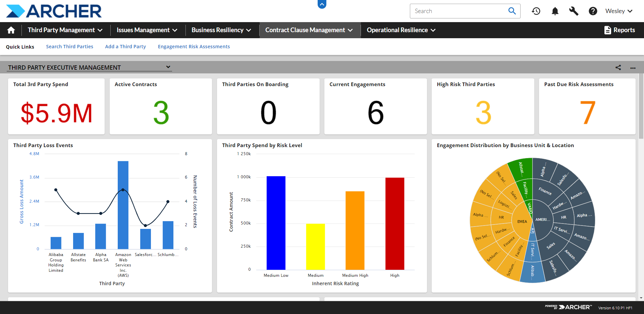Open recent activity history icon
This screenshot has height=314, width=644.
536,11
